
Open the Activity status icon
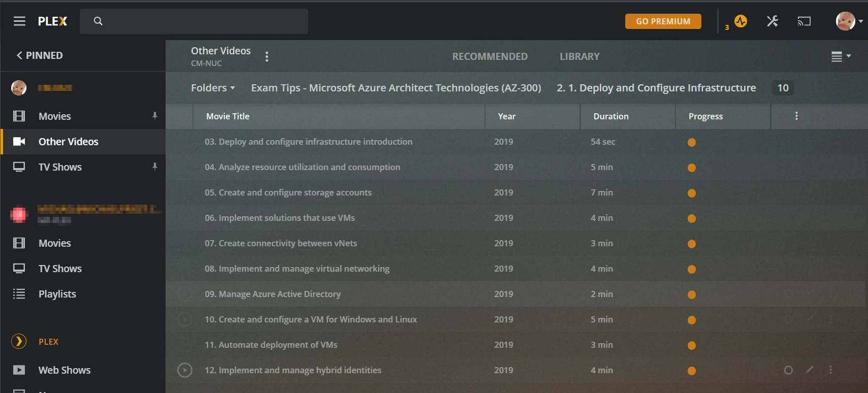741,21
